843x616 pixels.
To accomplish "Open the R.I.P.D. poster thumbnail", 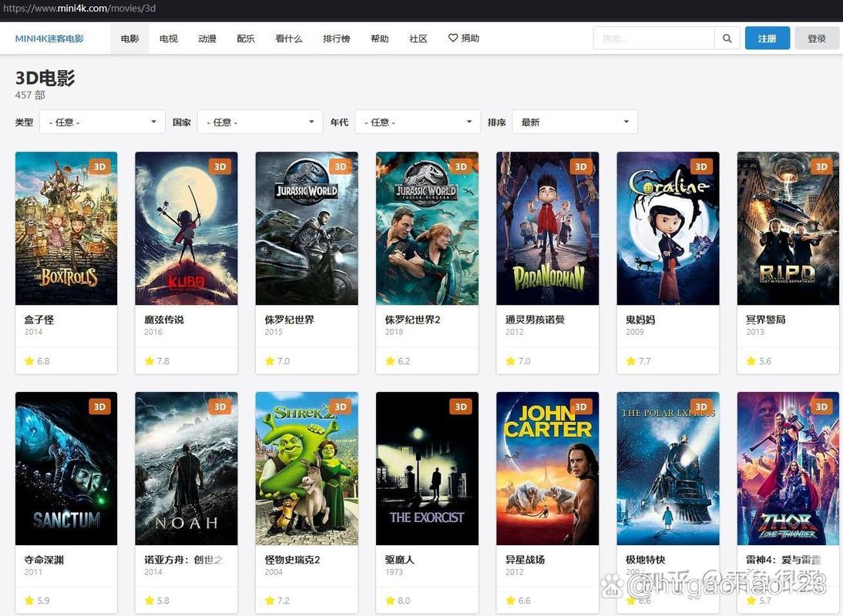I will coord(788,228).
